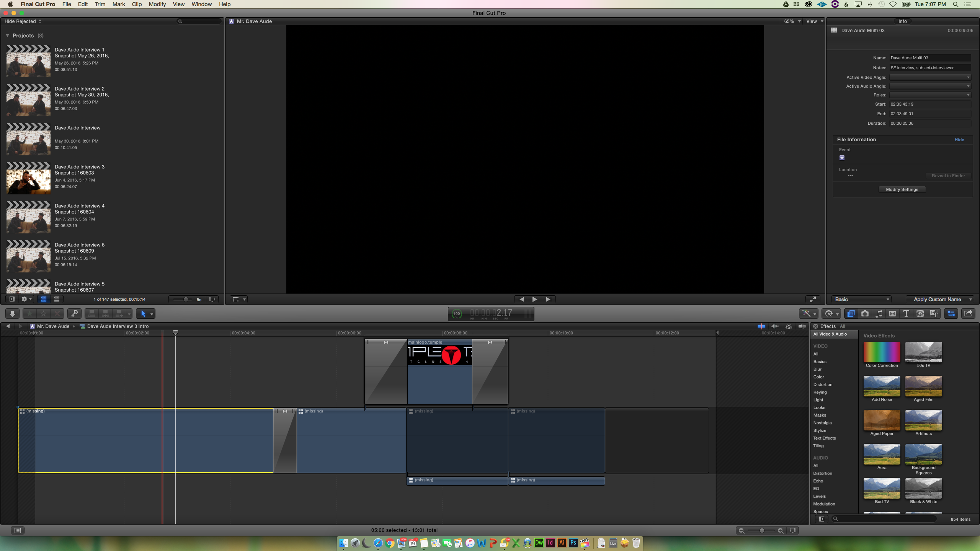Open the Keyword Editor key icon

point(74,314)
